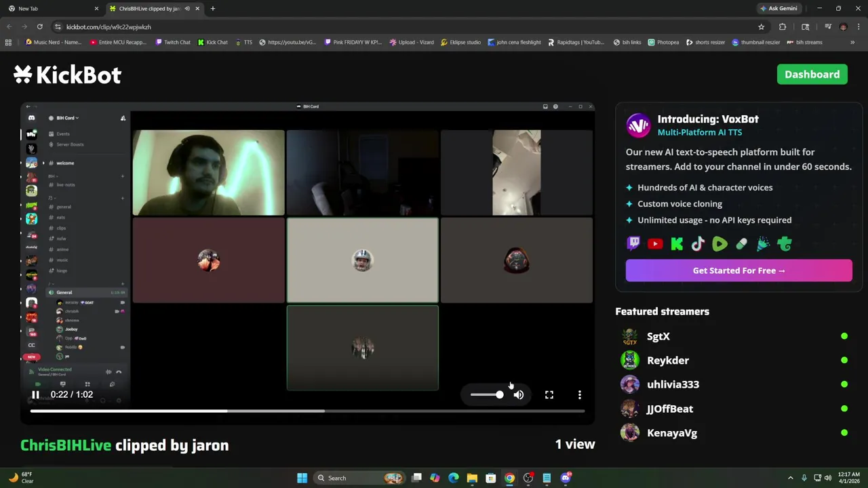Open the taskbar clock and date

850,478
